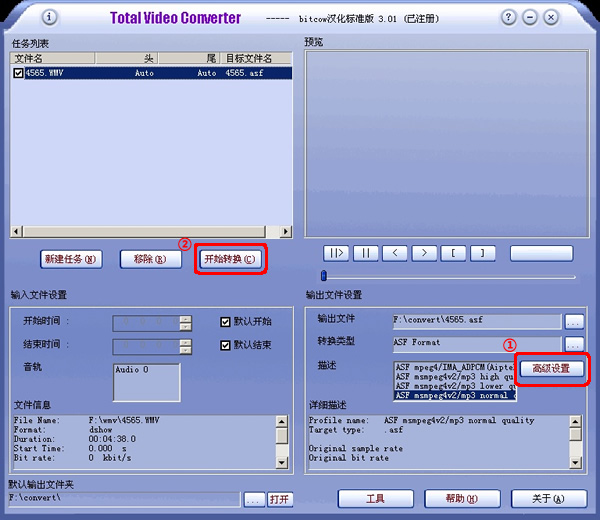Open 转换类型 format chooser ... button
Viewport: 600px width, 520px height.
coord(574,344)
